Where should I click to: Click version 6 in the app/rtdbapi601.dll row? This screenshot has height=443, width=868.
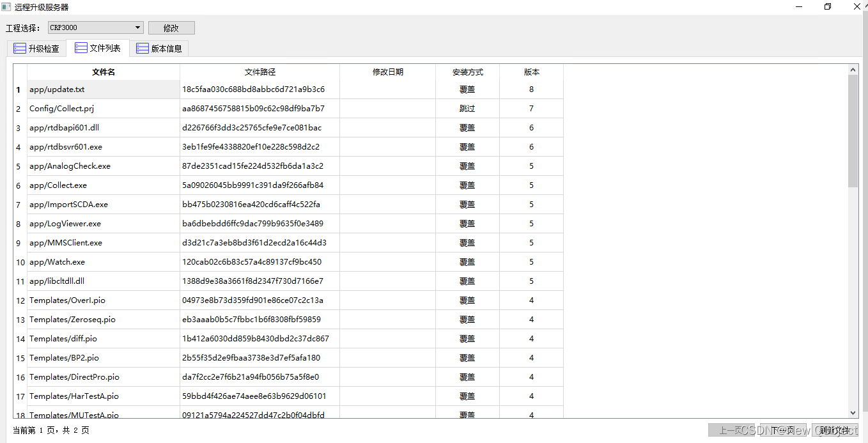[532, 128]
